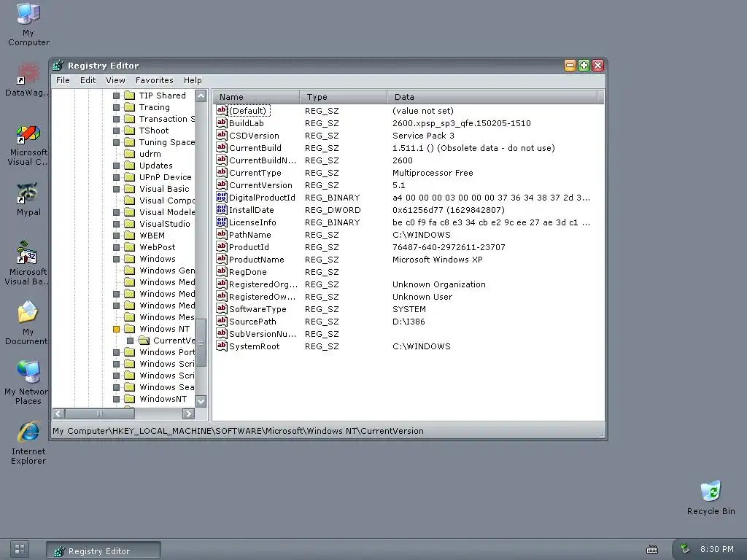The height and width of the screenshot is (560, 747).
Task: Select the SystemRoot string value icon
Action: (x=222, y=346)
